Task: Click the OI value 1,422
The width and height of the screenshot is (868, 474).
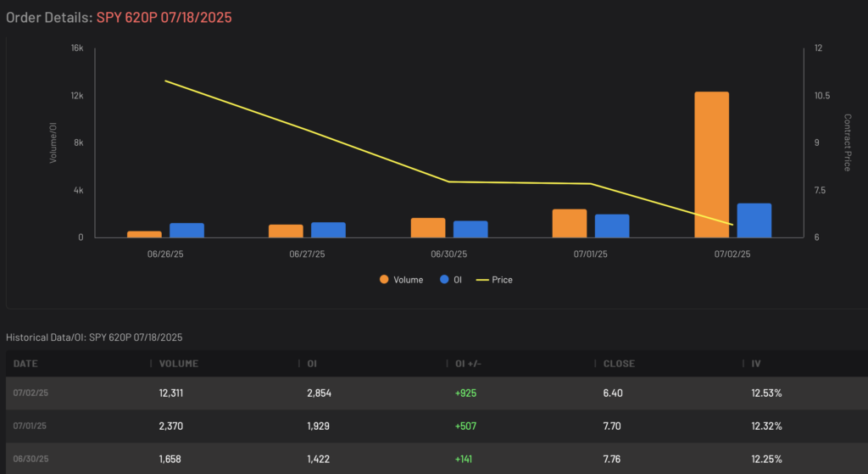Action: tap(319, 459)
